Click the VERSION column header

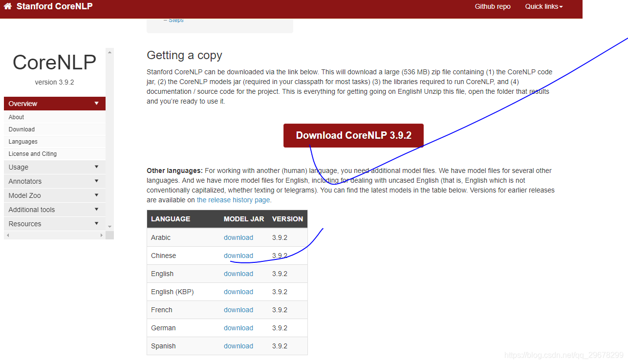tap(287, 219)
